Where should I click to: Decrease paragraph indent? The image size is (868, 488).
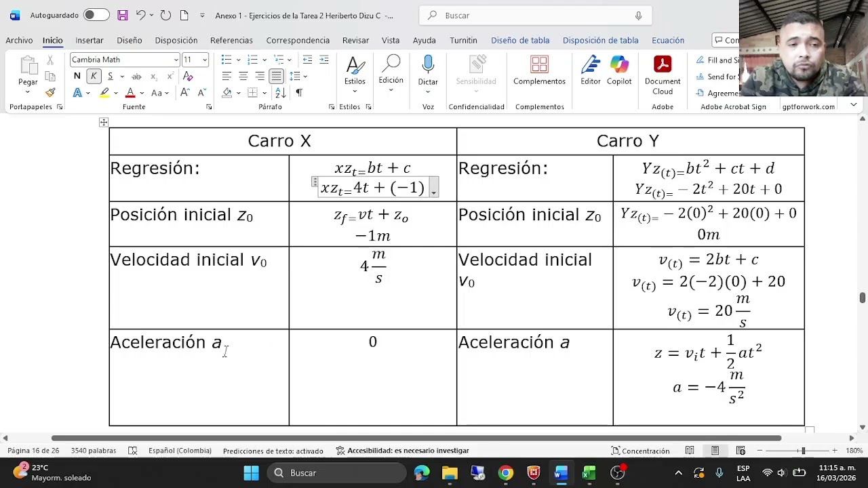tap(307, 60)
